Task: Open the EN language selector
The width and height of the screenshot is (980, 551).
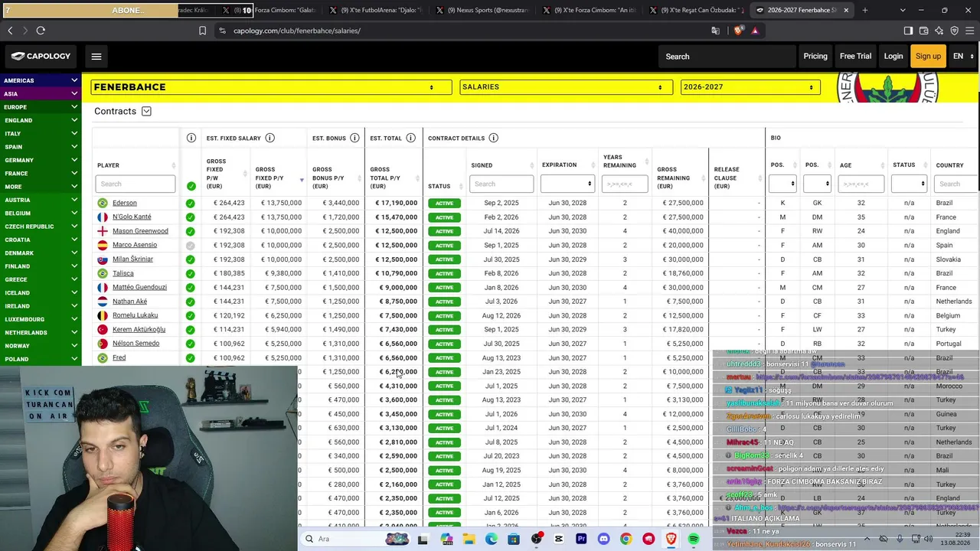Action: [962, 56]
